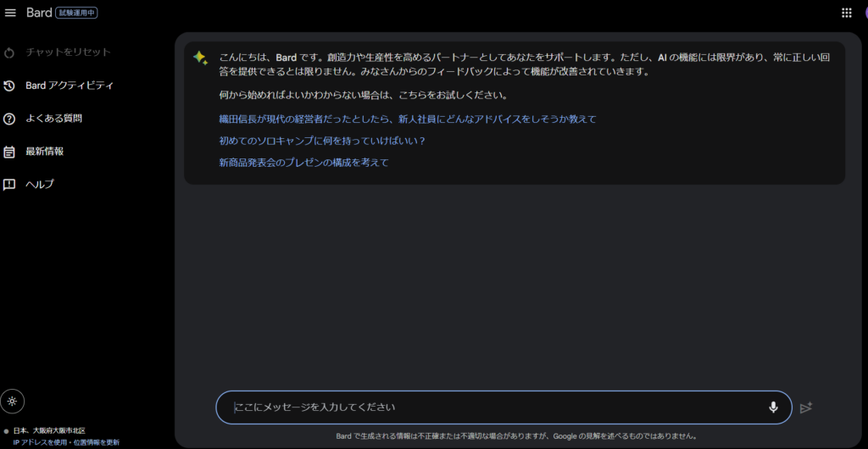Click the Bard activity history icon
Screen dimensions: 868x449
click(x=9, y=86)
